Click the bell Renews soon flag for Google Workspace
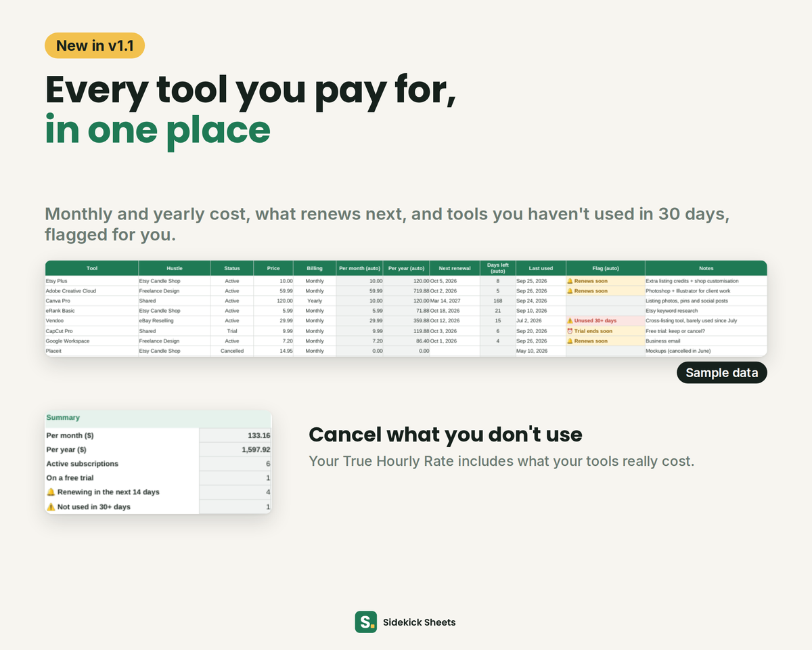 point(605,341)
